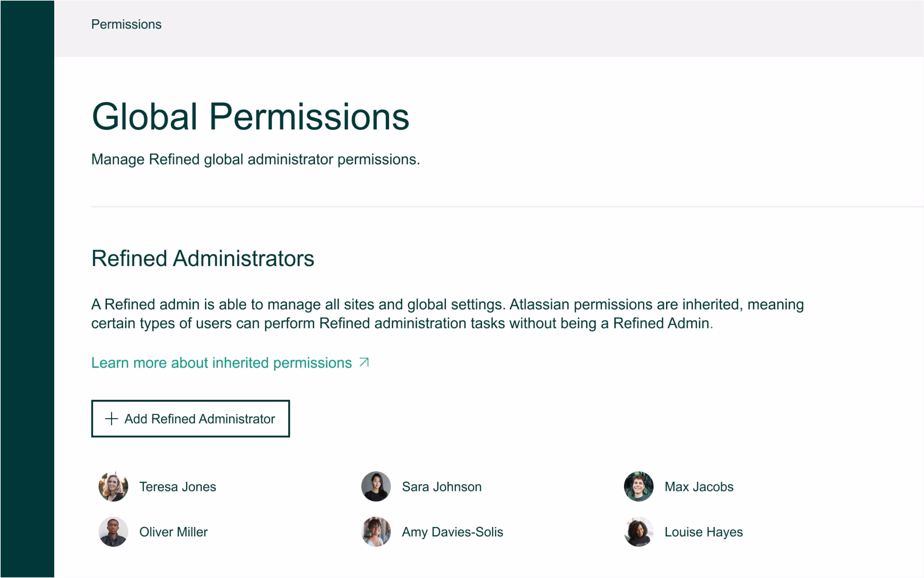Click Teresa Jones's avatar
Screen dimensions: 924x578
point(113,486)
